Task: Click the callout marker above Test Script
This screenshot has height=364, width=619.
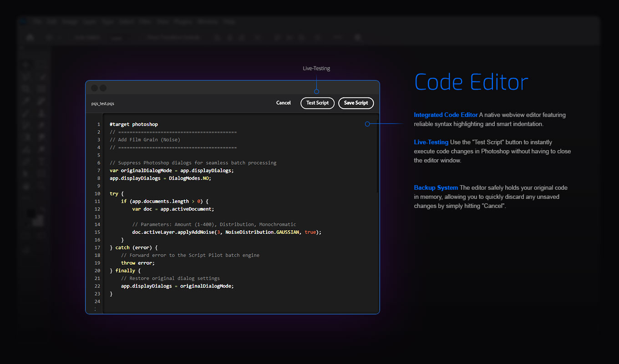Action: click(x=317, y=91)
